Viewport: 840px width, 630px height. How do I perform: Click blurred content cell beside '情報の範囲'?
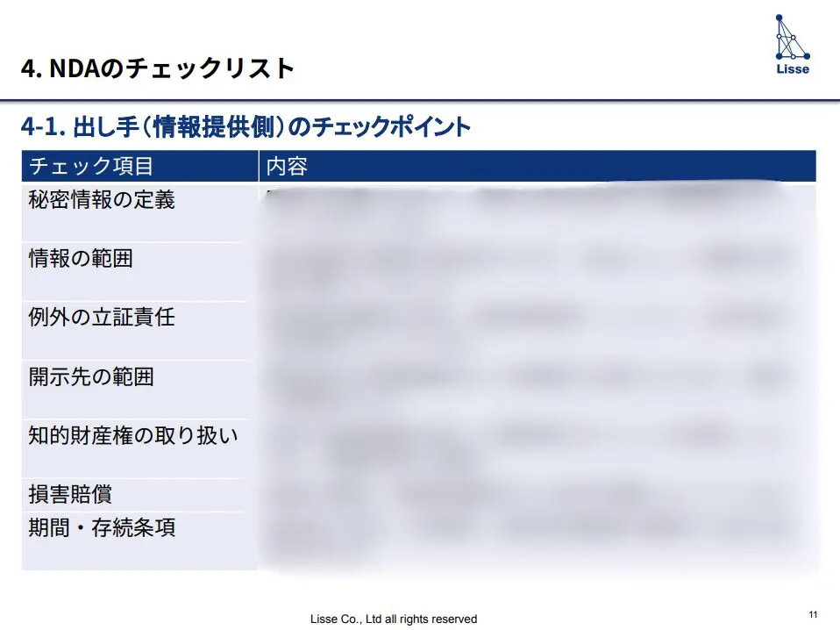(537, 271)
